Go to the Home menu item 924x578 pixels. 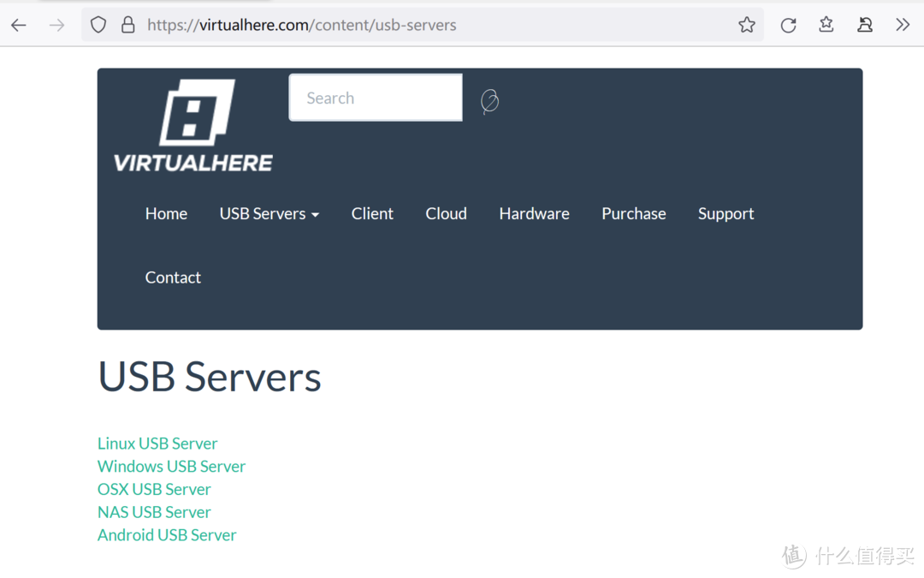[x=166, y=214]
